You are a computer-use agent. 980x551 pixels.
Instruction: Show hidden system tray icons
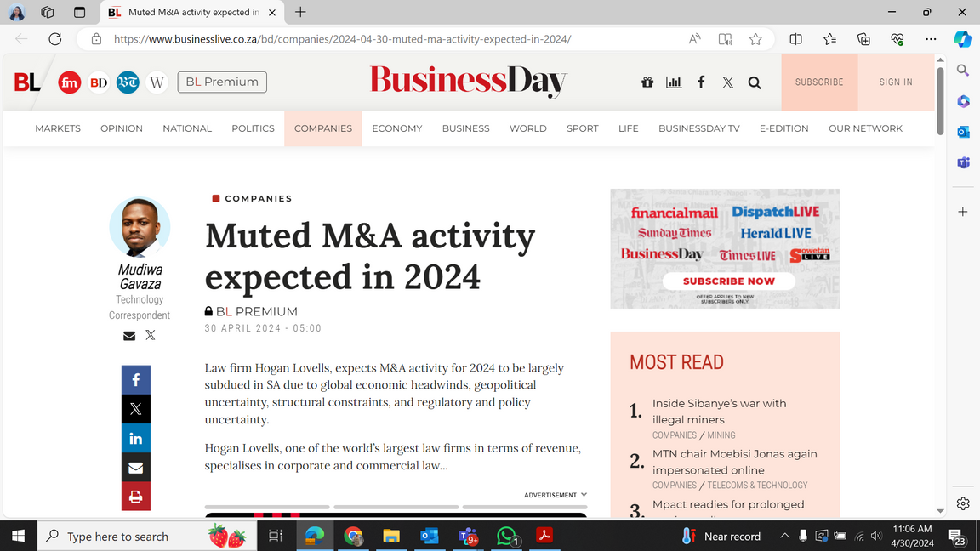pyautogui.click(x=784, y=536)
